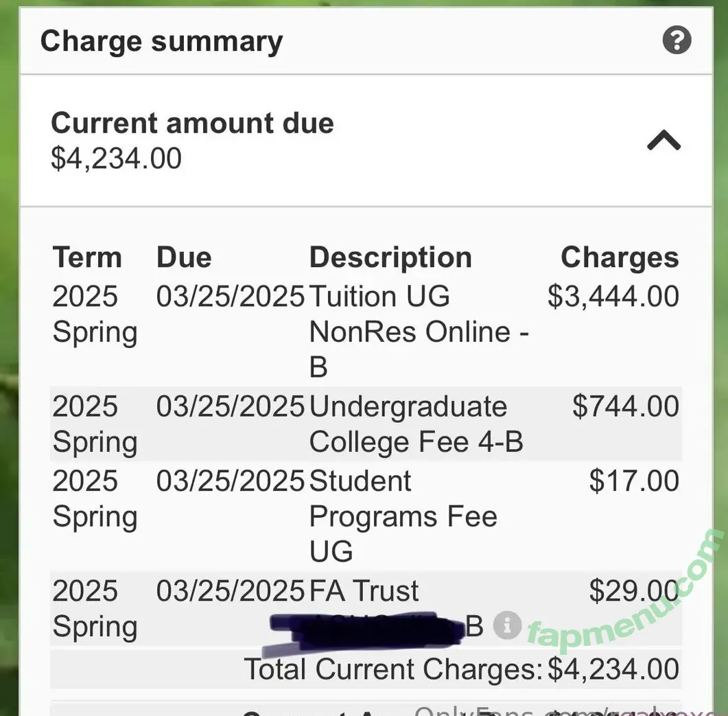
Task: Click the Description column header
Action: click(390, 257)
